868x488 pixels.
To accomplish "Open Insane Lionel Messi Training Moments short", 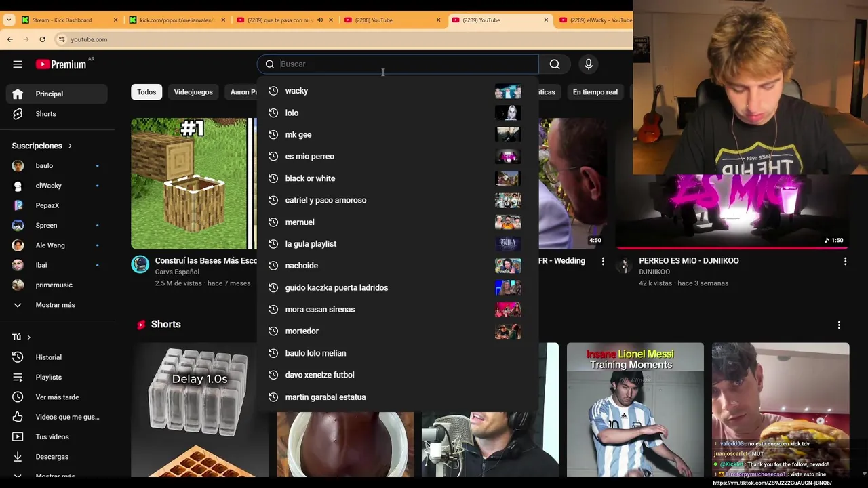I will (x=635, y=410).
